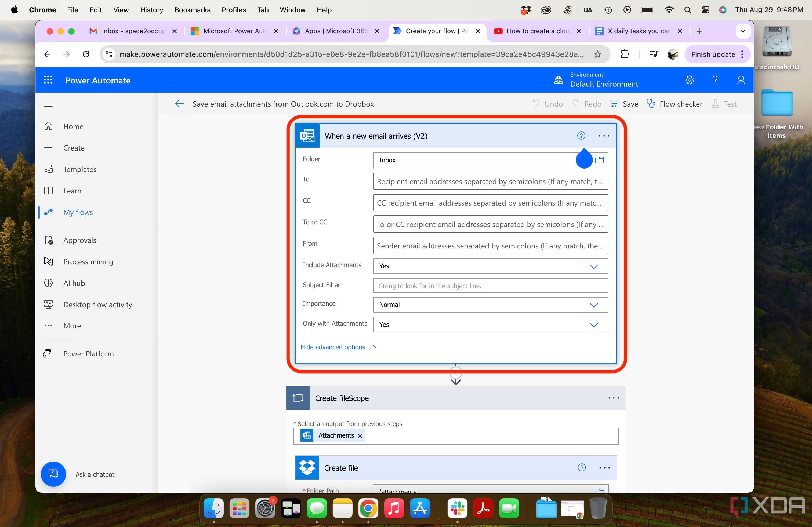Open the Ask a chatbot button
The width and height of the screenshot is (812, 527).
[x=53, y=474]
